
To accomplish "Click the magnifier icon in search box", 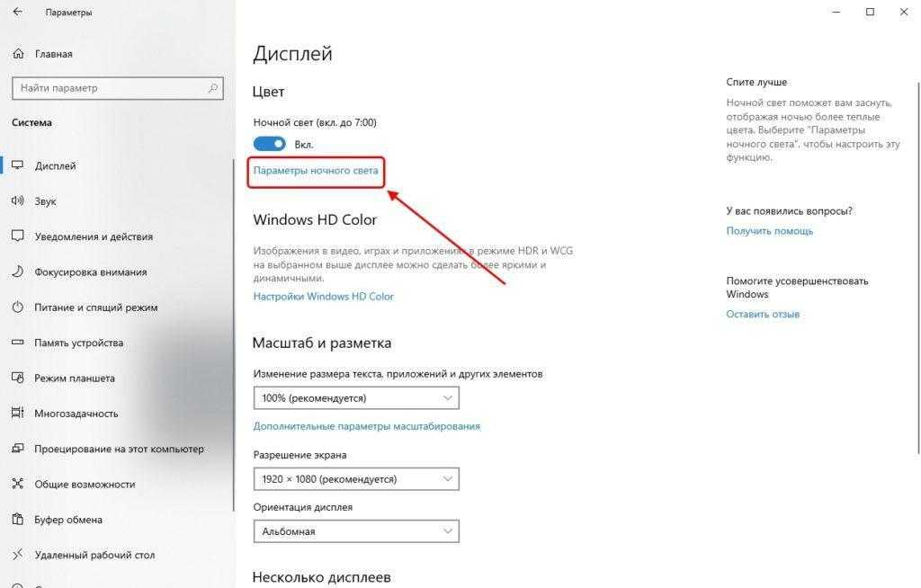I will [x=212, y=88].
